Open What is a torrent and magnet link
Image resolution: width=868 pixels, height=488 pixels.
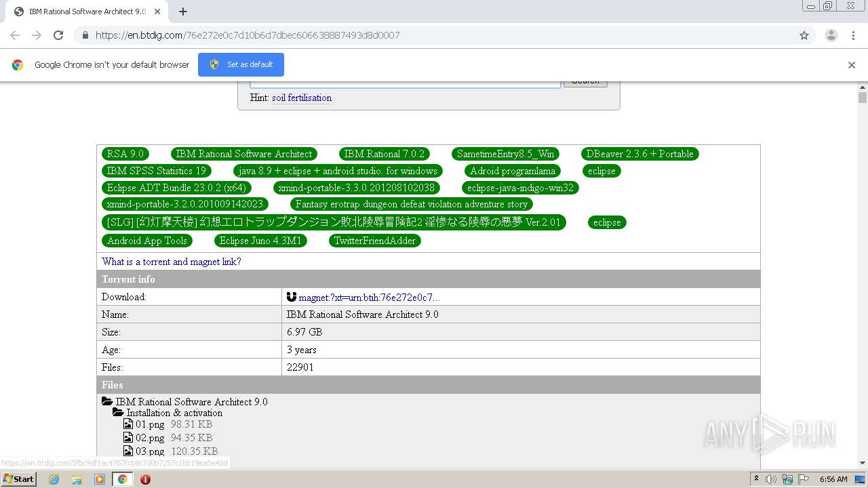(172, 262)
